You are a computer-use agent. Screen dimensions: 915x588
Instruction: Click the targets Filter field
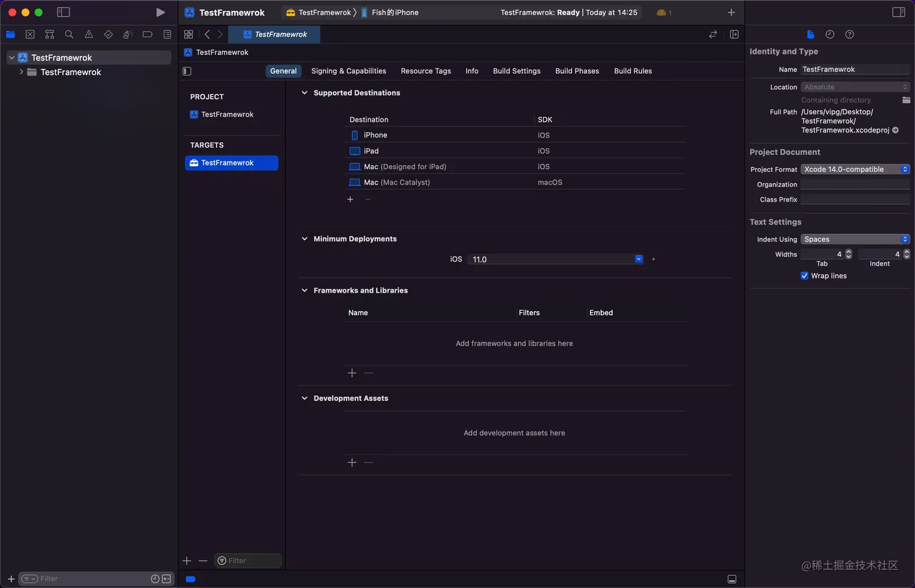pyautogui.click(x=248, y=561)
